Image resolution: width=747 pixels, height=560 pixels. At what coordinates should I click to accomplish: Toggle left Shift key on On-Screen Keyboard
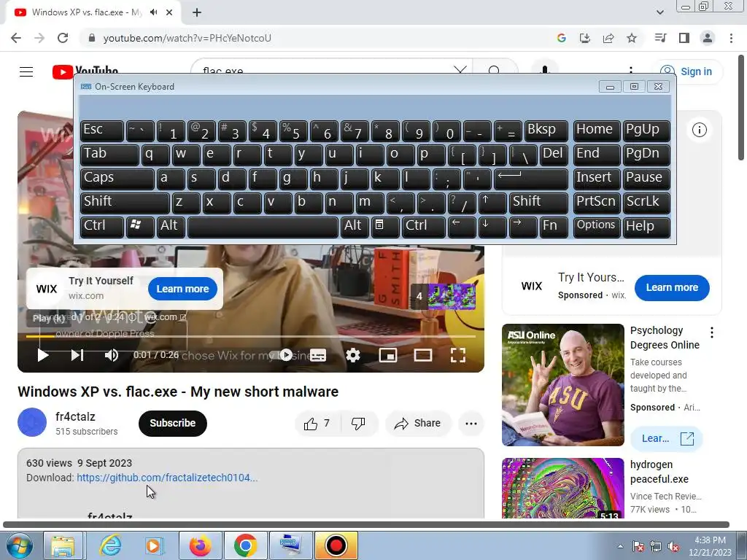coord(125,202)
